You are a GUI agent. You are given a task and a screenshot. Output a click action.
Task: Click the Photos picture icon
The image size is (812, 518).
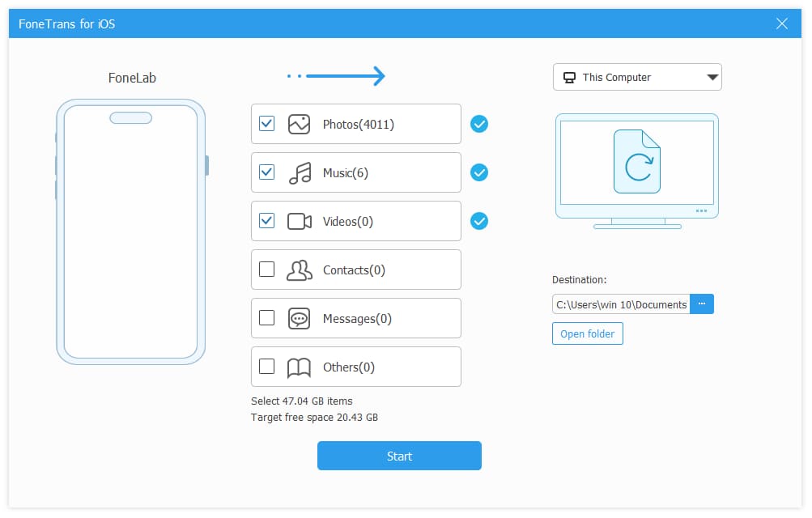click(x=299, y=124)
